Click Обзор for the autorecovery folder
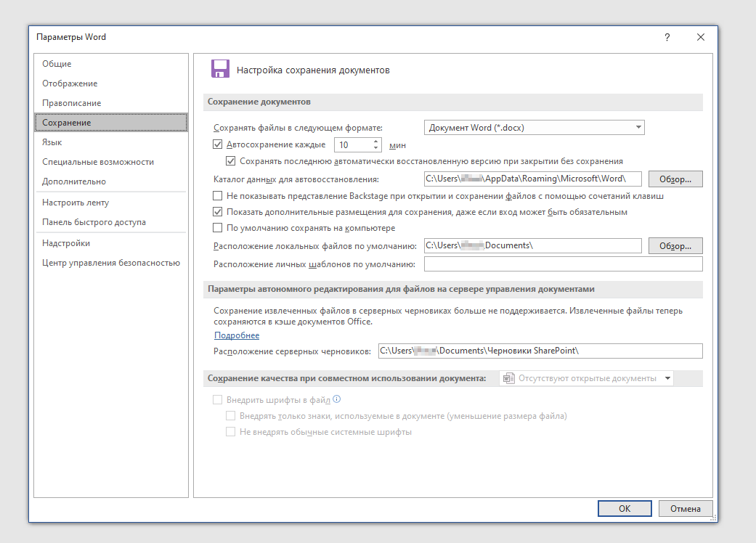 [x=675, y=179]
